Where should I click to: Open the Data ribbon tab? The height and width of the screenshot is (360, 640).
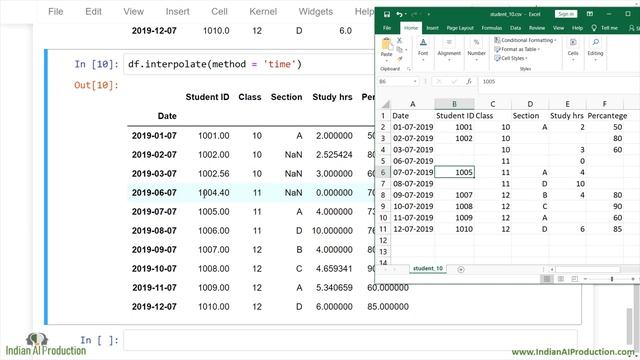[516, 28]
